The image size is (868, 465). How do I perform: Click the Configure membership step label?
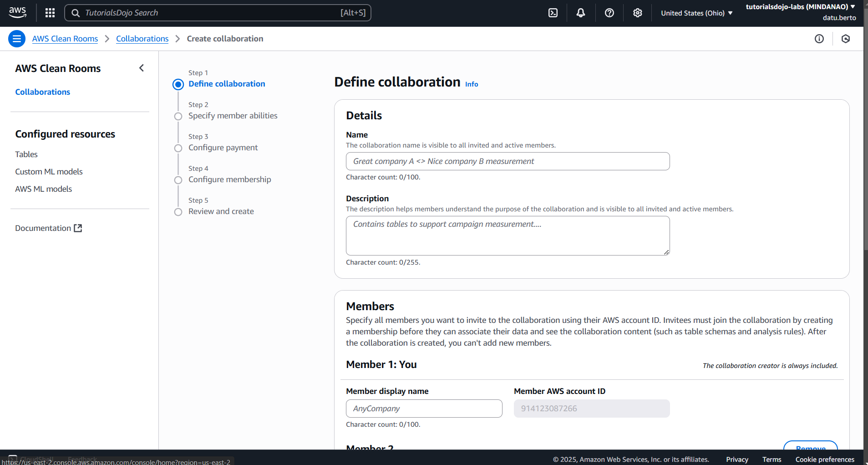tap(230, 179)
